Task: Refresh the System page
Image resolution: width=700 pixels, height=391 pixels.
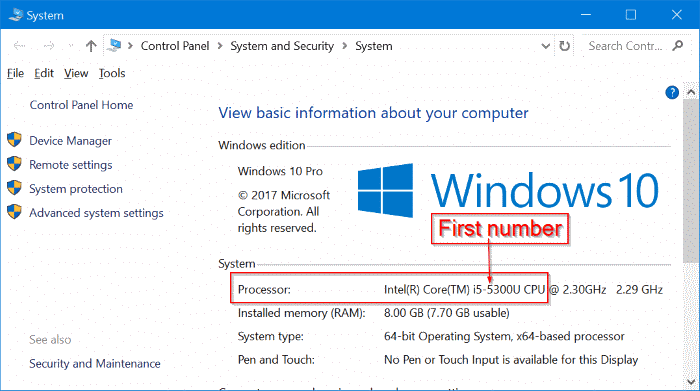Action: pos(565,46)
